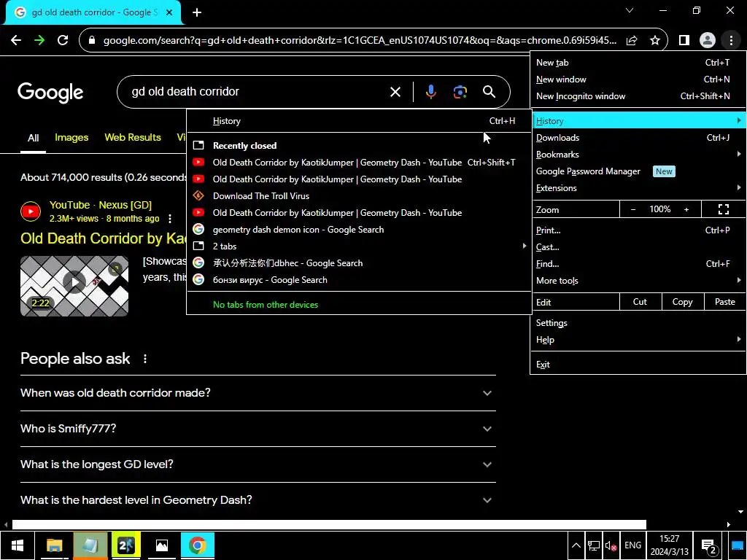Clear the search box with X
747x560 pixels.
[395, 92]
